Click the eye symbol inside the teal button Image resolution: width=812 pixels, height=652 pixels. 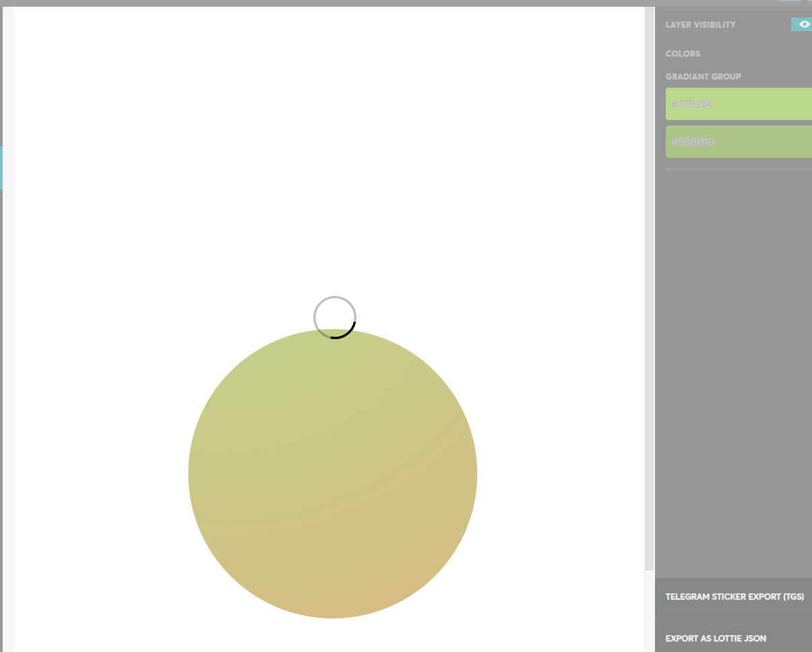click(805, 24)
